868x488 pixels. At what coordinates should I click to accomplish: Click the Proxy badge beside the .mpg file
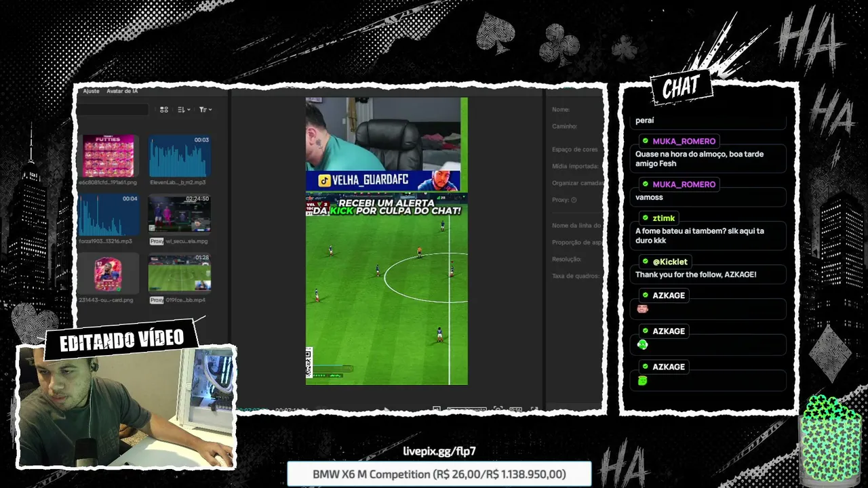(x=157, y=241)
